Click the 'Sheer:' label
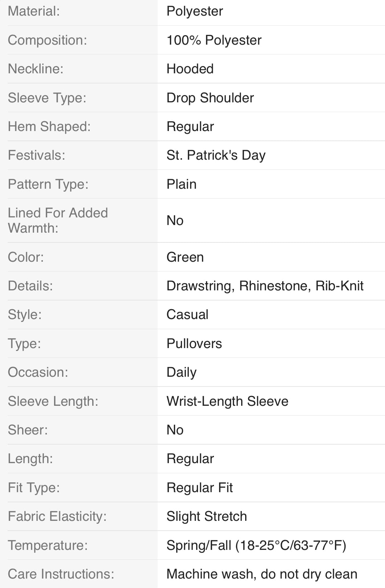This screenshot has height=588, width=385. pyautogui.click(x=28, y=430)
